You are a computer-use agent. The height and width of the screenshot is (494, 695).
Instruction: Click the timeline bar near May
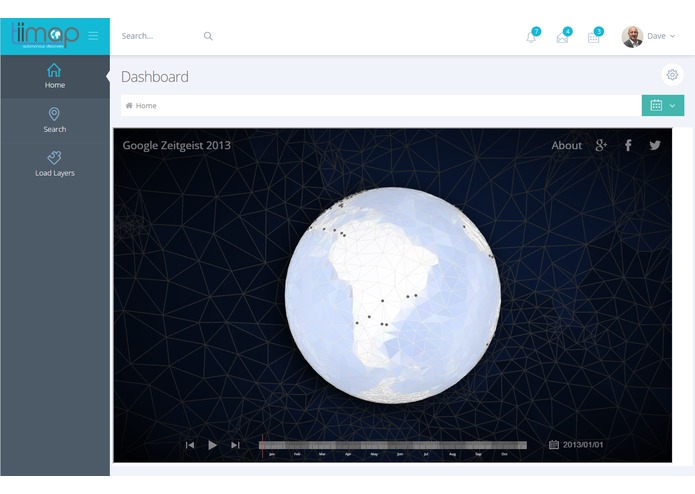pyautogui.click(x=374, y=445)
